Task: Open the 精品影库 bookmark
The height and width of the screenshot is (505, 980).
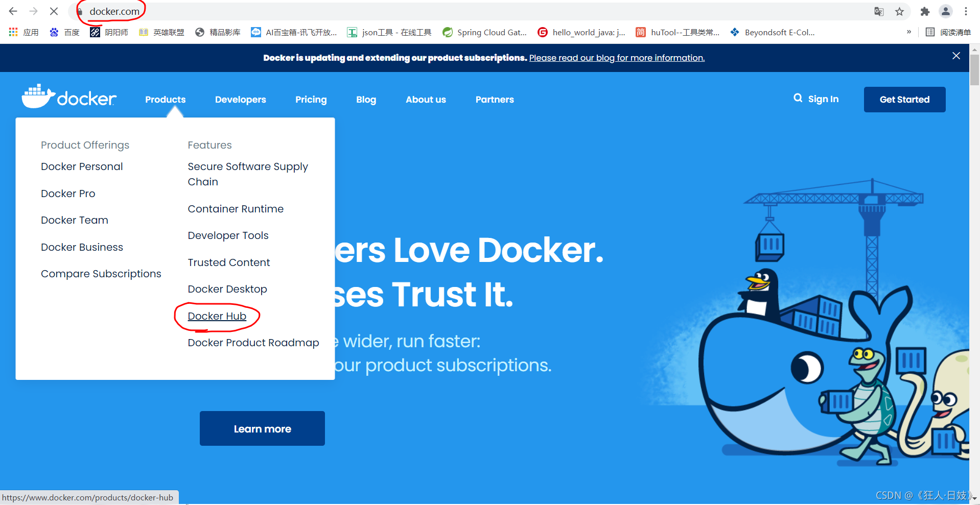Action: (x=218, y=32)
